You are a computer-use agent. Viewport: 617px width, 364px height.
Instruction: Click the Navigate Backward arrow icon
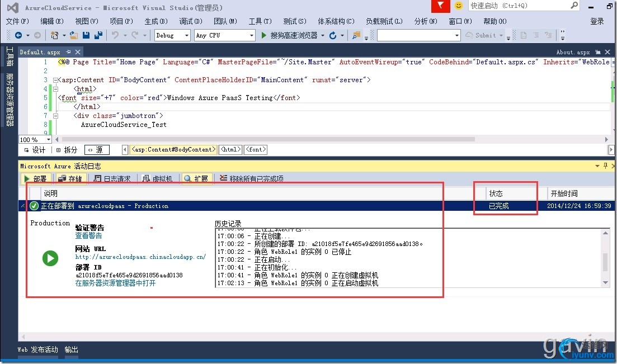click(x=18, y=35)
